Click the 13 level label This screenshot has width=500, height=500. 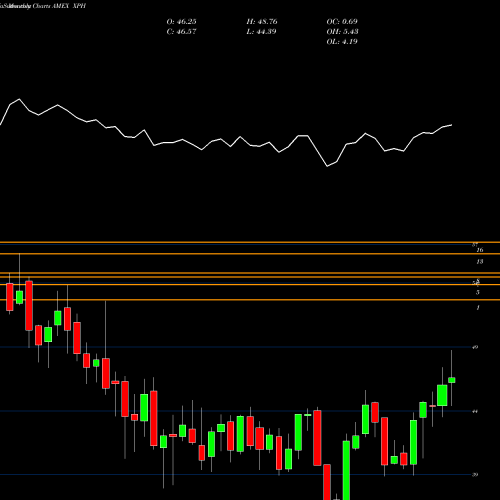479,262
